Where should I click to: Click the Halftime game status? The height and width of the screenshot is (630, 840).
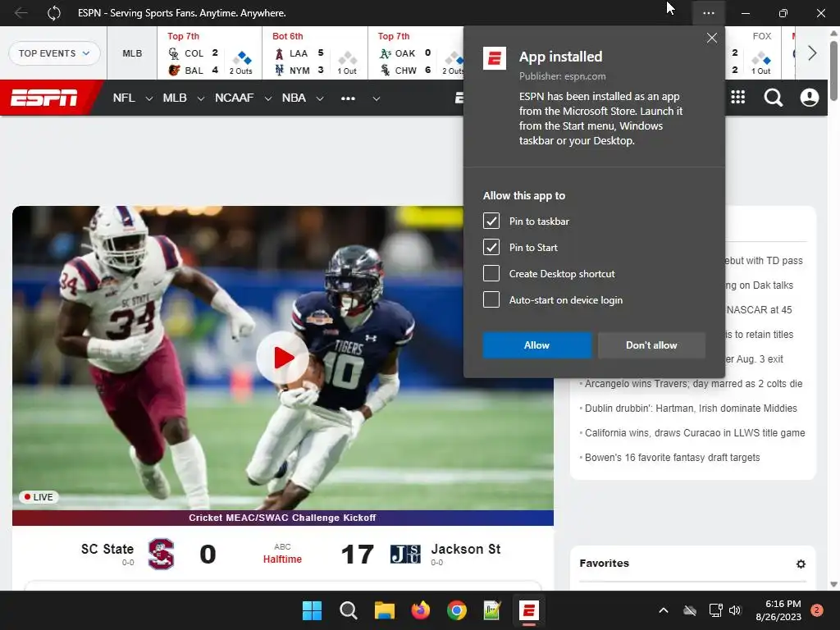point(282,559)
